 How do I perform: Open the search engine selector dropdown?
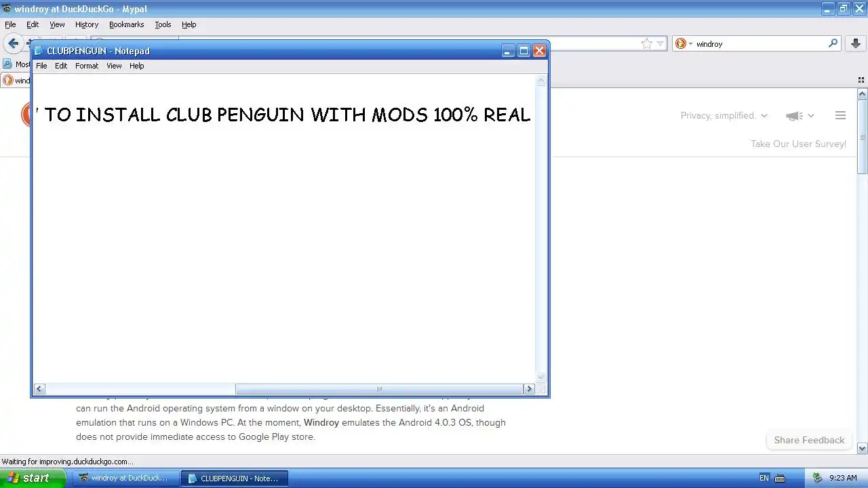point(684,44)
